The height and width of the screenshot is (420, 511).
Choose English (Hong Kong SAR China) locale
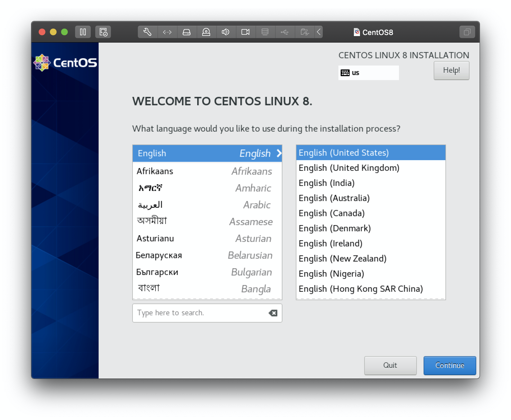(371, 289)
